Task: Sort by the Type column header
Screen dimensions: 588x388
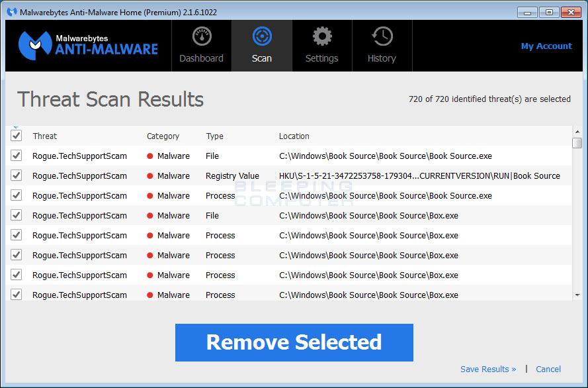Action: point(214,136)
